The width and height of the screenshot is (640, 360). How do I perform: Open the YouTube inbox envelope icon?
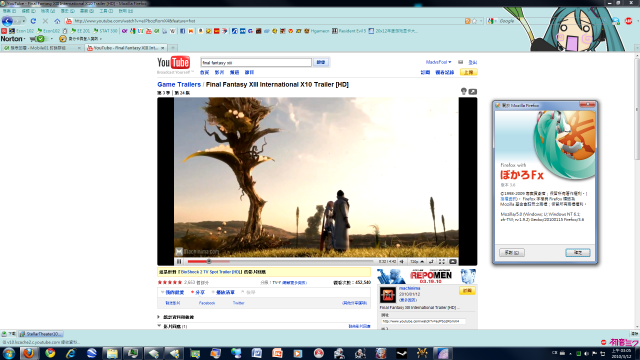460,62
